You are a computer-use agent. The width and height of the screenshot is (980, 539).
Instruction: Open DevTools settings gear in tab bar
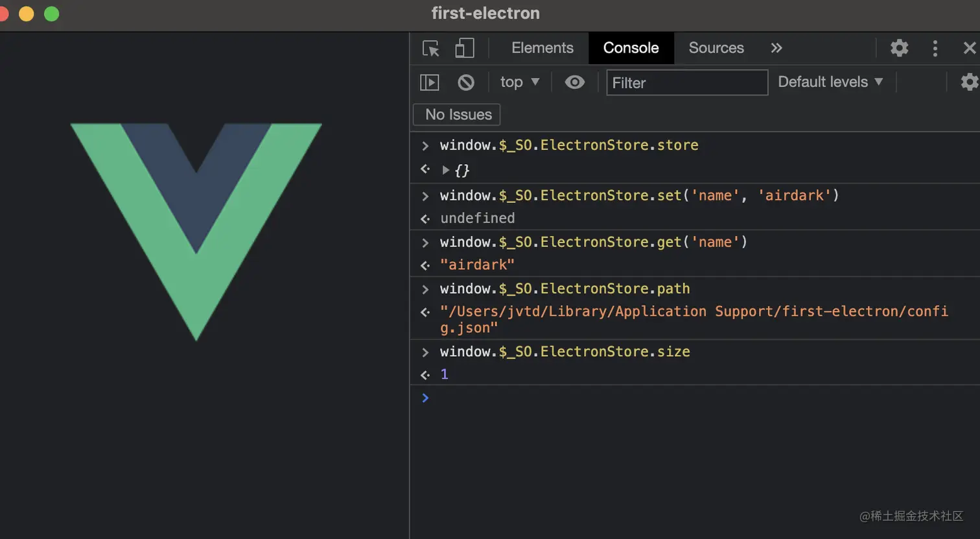899,48
